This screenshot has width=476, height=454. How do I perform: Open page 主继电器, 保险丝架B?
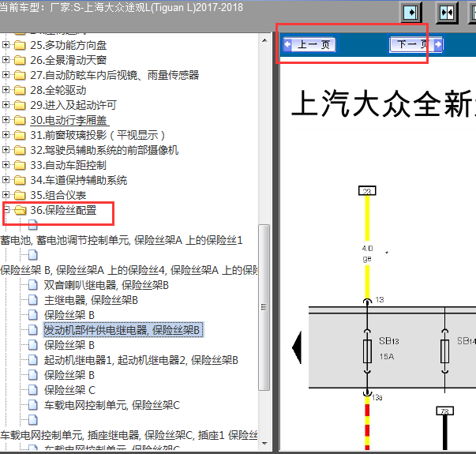tap(91, 300)
